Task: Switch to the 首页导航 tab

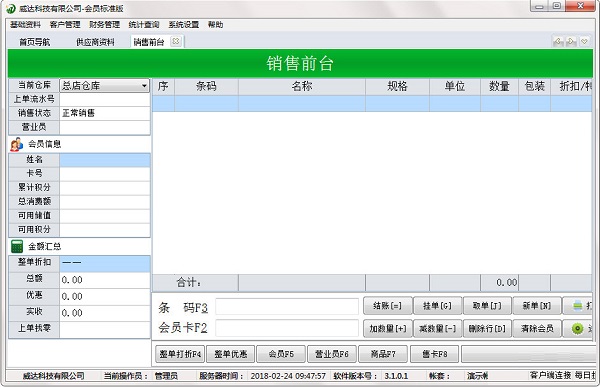Action: [x=34, y=42]
